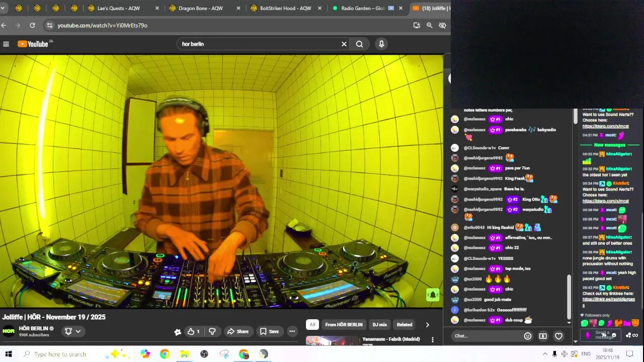Focus Kick 'Send a message' box

pos(602,335)
